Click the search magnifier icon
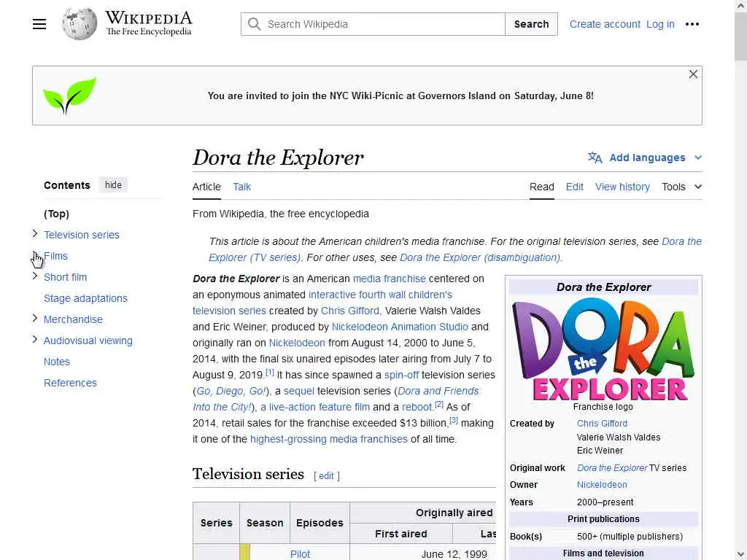Viewport: 747px width, 560px height. 255,24
